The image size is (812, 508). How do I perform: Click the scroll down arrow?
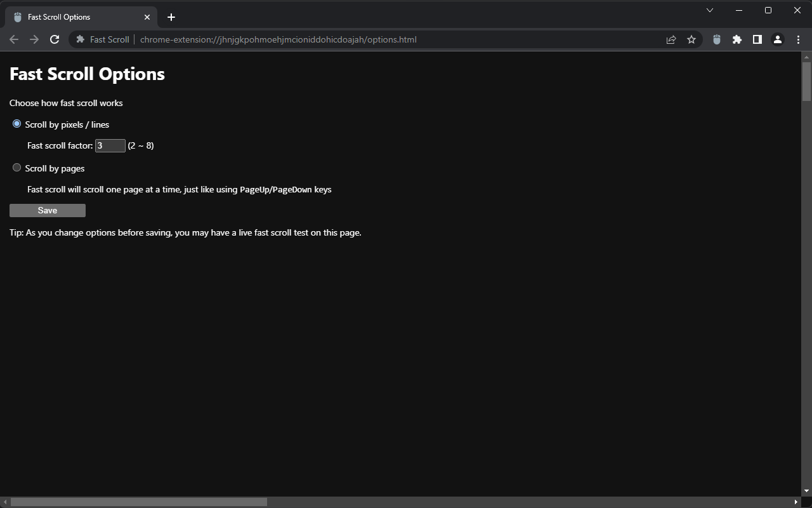click(x=807, y=491)
